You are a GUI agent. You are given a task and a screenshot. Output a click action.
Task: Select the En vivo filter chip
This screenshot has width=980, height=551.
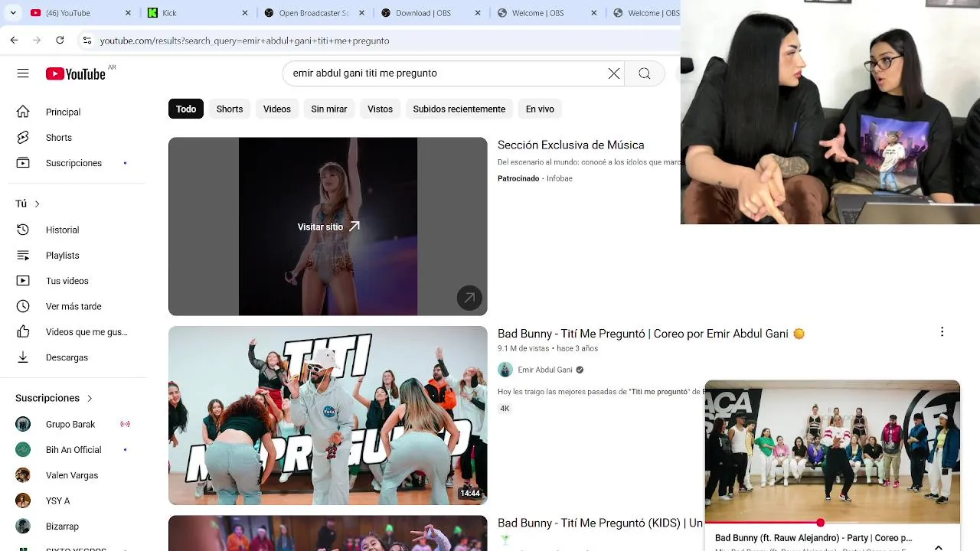pos(540,109)
